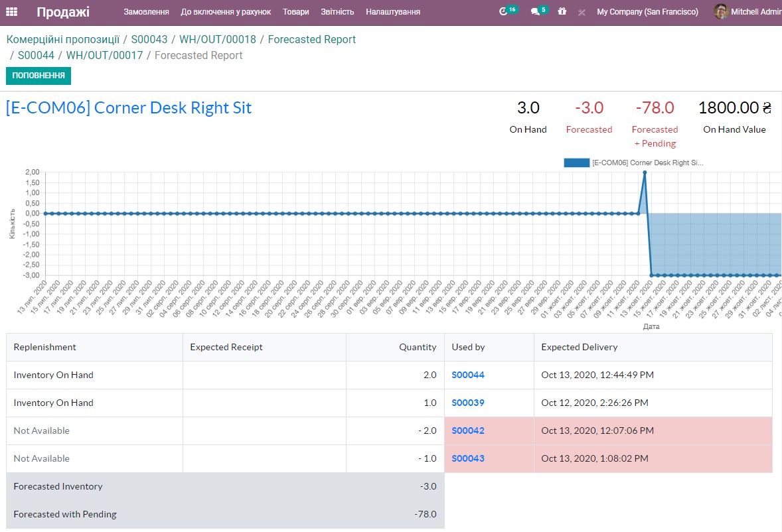Screen dimensions: 782x532
Task: Click Mitchell Admin avatar picture
Action: point(721,12)
